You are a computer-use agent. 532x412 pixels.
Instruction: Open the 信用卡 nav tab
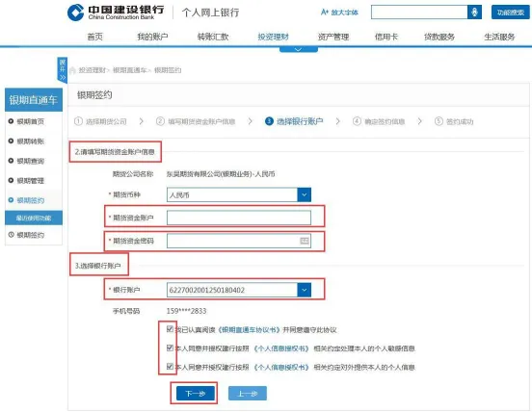click(x=386, y=37)
